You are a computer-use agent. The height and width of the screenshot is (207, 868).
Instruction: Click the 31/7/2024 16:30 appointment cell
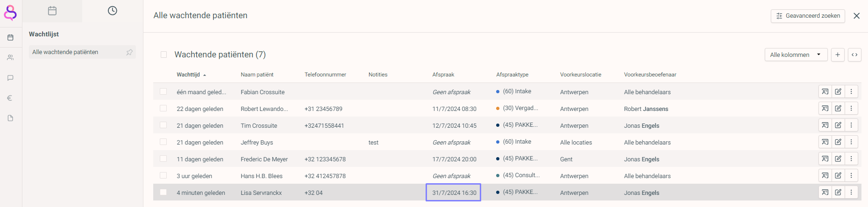click(x=453, y=193)
